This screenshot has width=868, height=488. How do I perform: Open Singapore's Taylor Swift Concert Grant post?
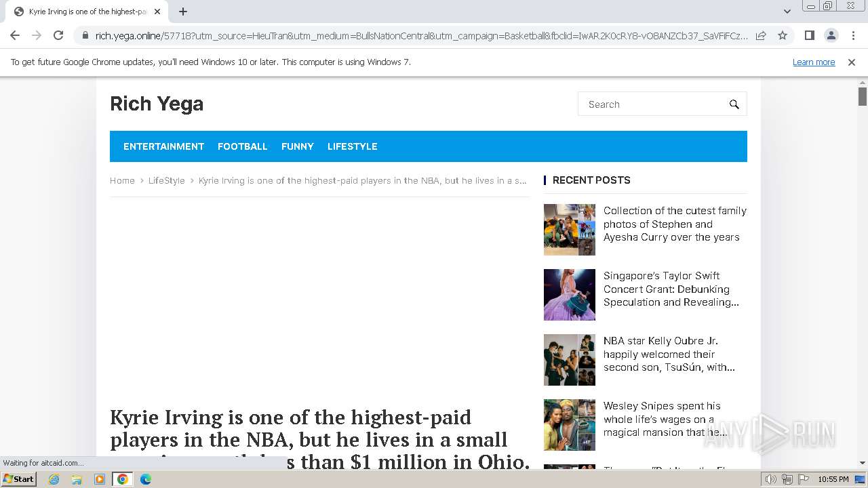671,289
